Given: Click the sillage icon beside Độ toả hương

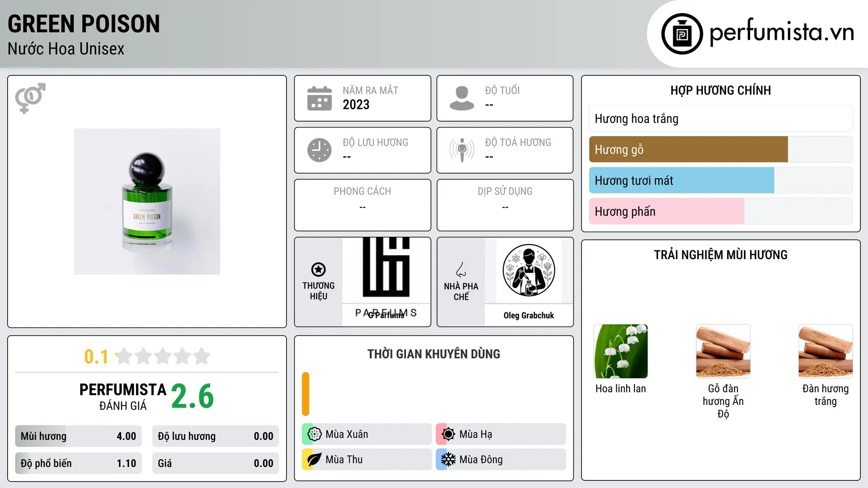Looking at the screenshot, I should [x=462, y=150].
